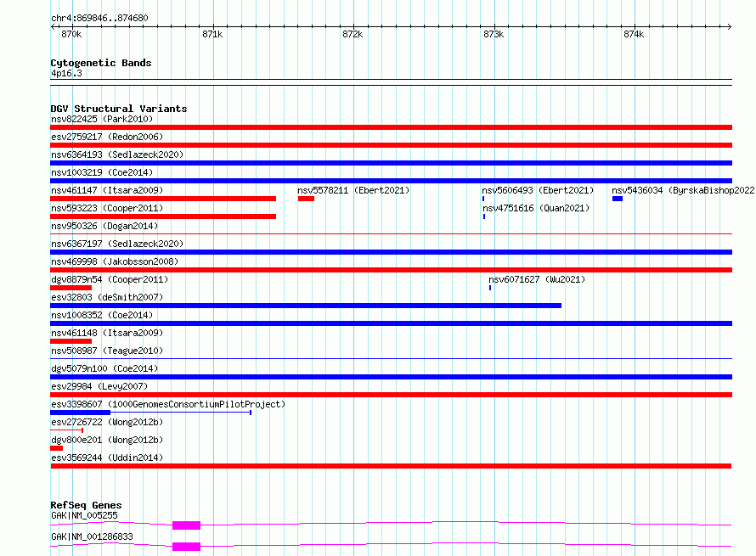Click the tiny blue mark under nsv5606493
Image resolution: width=756 pixels, height=556 pixels.
[x=483, y=199]
